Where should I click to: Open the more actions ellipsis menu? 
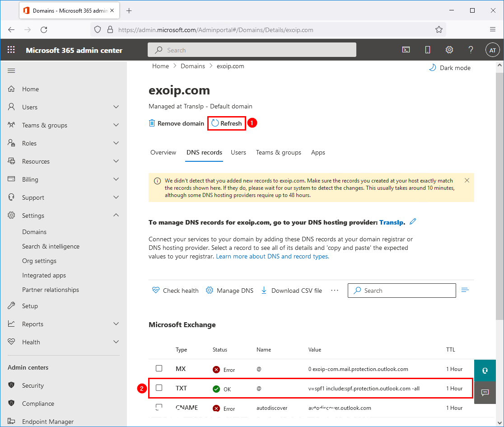(x=335, y=291)
